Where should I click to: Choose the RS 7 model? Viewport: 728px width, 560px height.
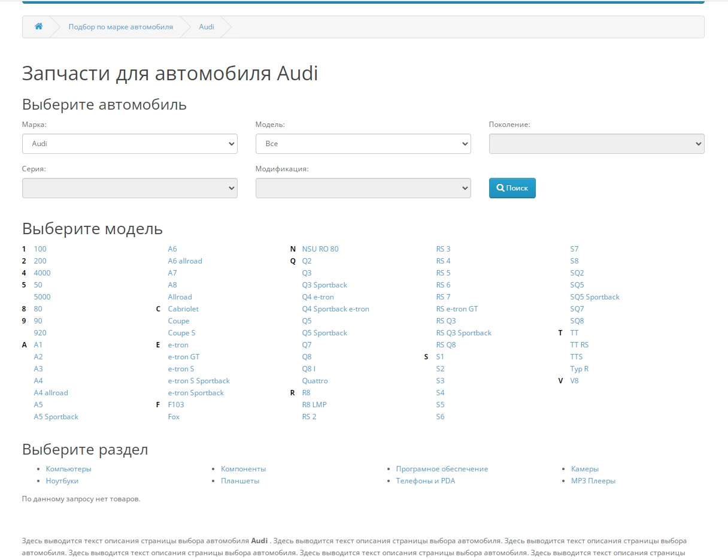[444, 297]
